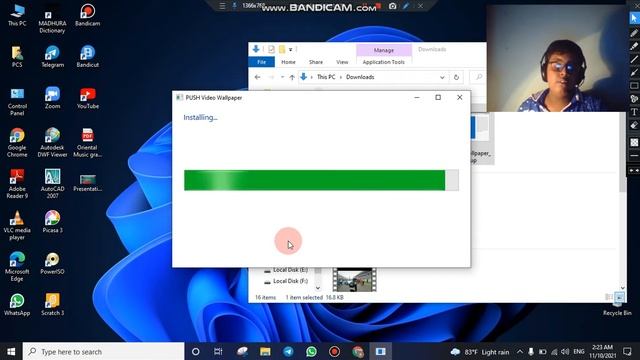The height and width of the screenshot is (360, 640).
Task: Open the Control Panel desktop icon
Action: pos(17,101)
